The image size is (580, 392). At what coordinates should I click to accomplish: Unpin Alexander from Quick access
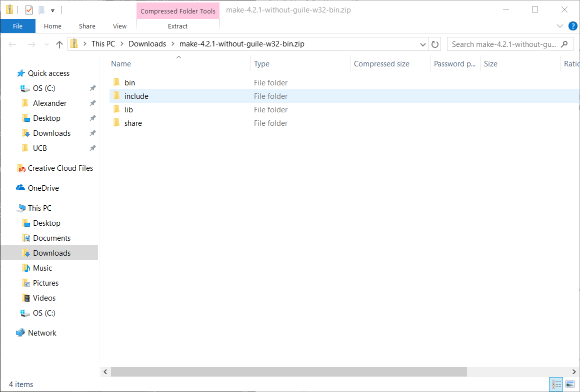[92, 103]
